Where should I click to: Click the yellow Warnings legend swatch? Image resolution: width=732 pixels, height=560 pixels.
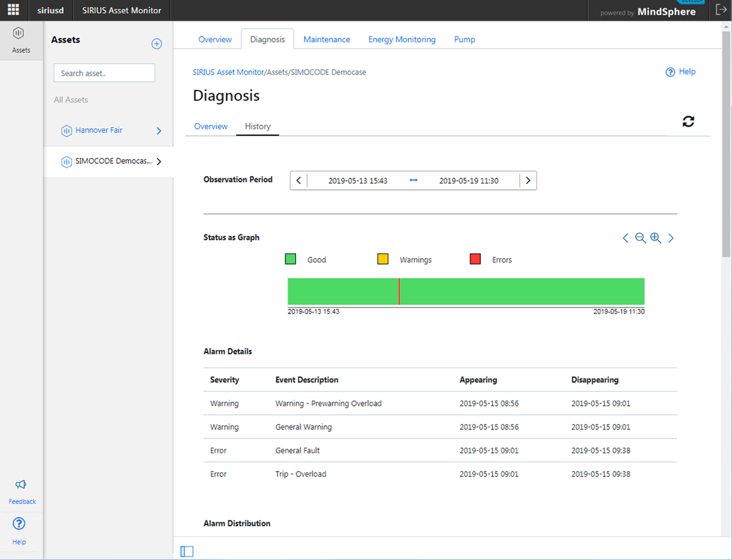(383, 259)
